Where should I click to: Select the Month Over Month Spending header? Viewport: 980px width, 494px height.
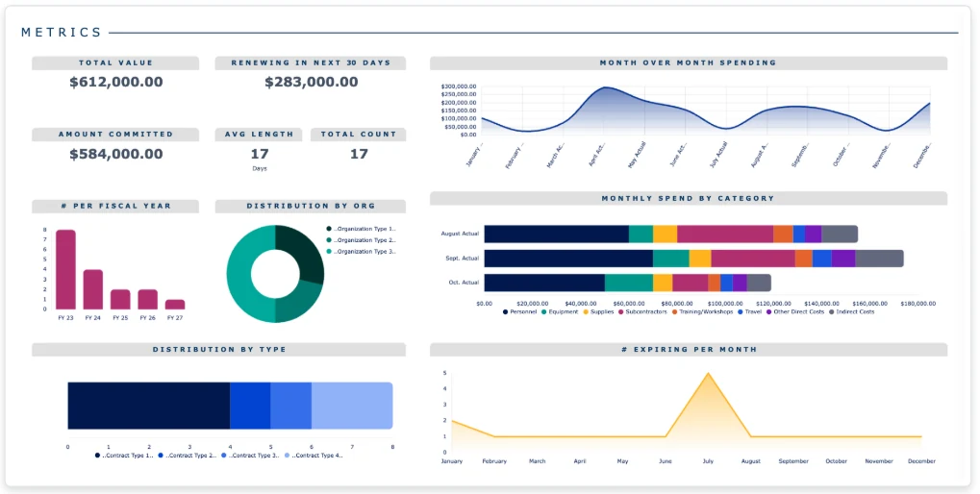click(x=689, y=63)
